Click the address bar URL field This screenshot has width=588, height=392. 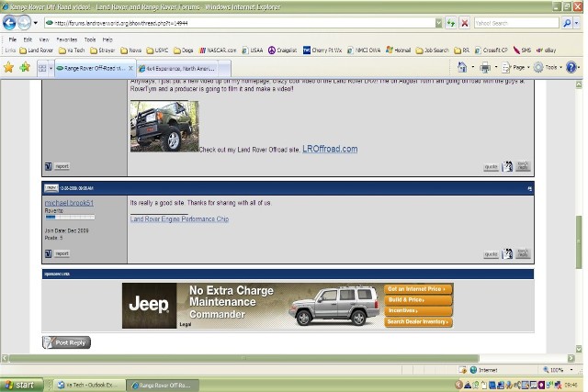click(240, 23)
